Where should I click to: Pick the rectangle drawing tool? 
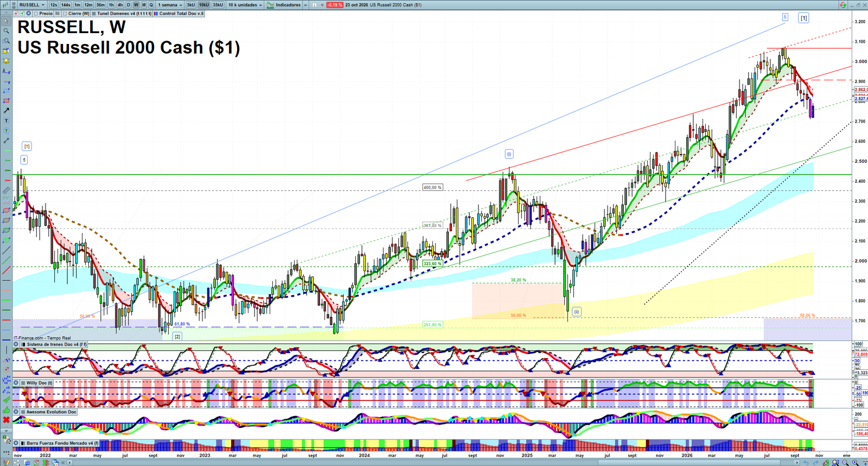pos(6,101)
